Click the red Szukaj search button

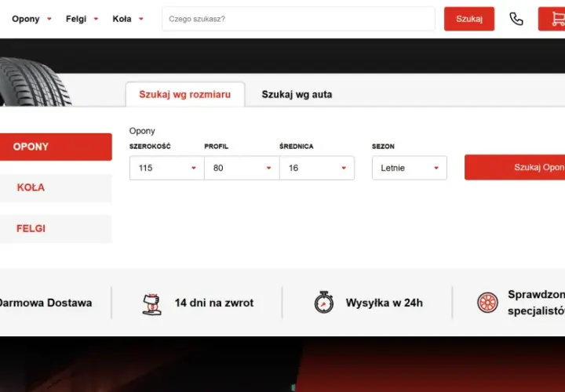tap(469, 19)
